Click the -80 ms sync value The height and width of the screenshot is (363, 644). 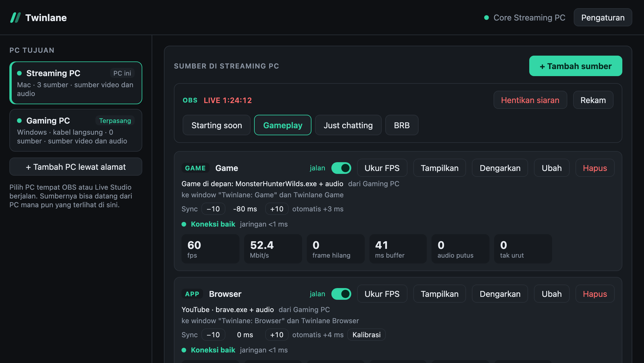[x=245, y=209]
